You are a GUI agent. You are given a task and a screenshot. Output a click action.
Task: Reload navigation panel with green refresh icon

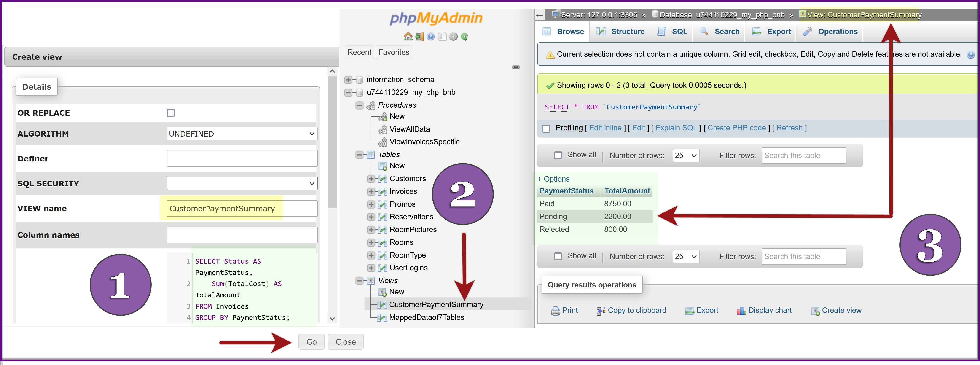[x=464, y=37]
